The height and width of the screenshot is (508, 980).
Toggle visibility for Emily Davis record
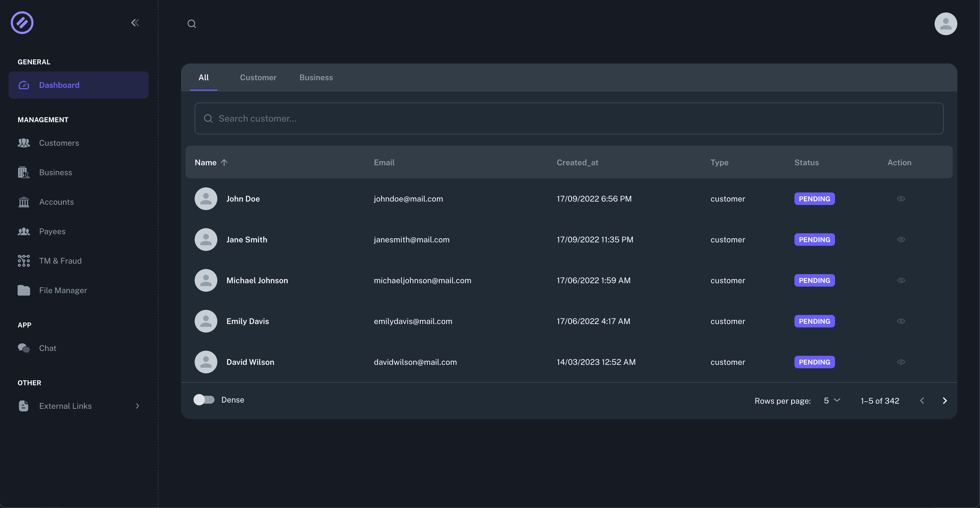tap(901, 321)
